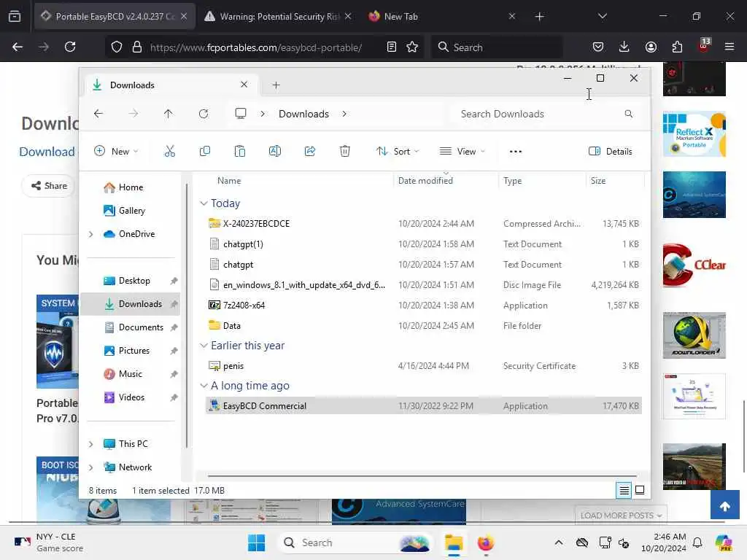The height and width of the screenshot is (560, 747).
Task: Open Firefox extensions puzzle icon
Action: pyautogui.click(x=677, y=47)
